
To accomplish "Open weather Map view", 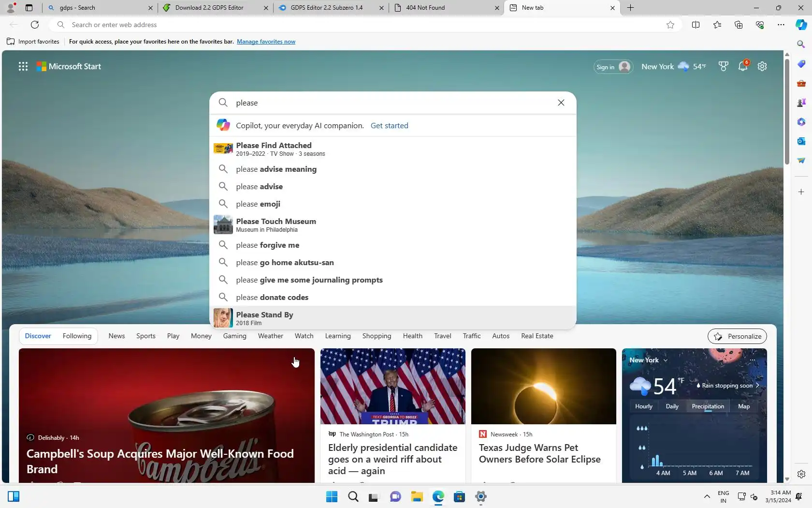I will 744,406.
